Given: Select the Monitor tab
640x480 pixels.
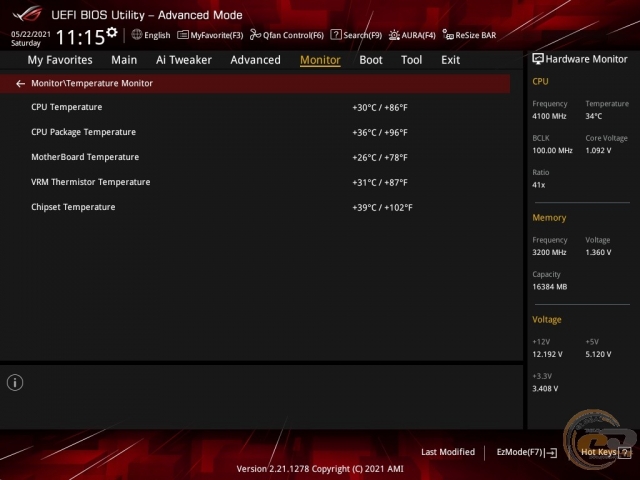Looking at the screenshot, I should coord(320,60).
